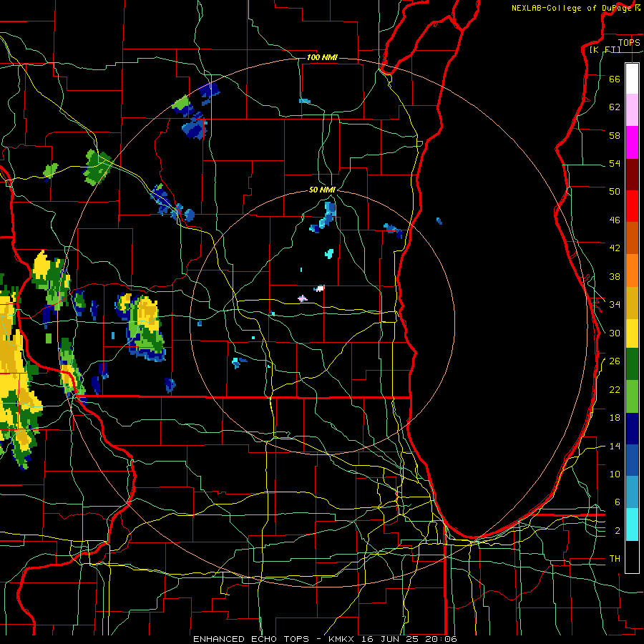Pick the medium blue swatch in the scale
This screenshot has height=644, width=644.
[632, 460]
